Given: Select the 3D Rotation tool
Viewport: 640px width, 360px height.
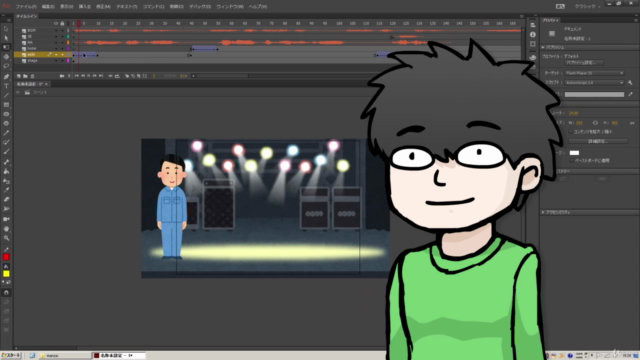Looking at the screenshot, I should [x=6, y=57].
